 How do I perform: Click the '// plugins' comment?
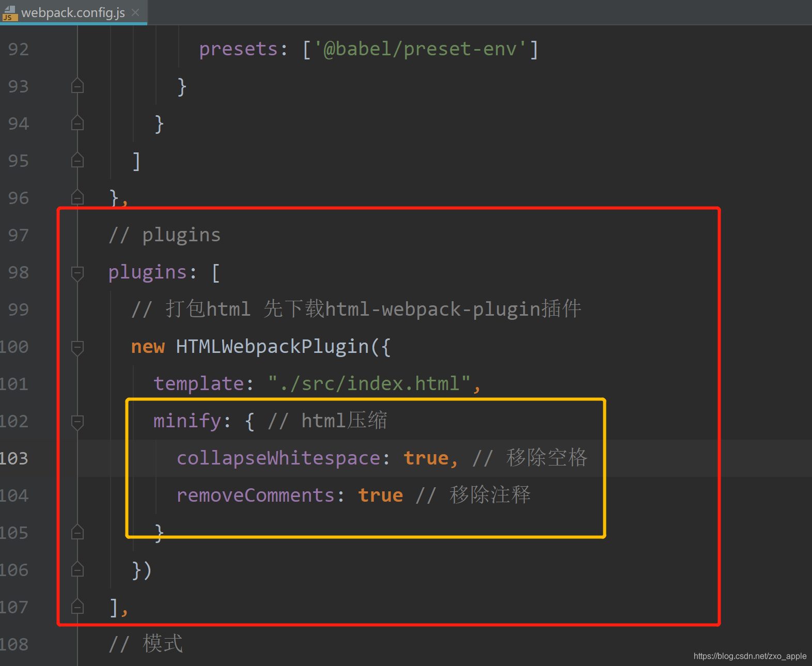pyautogui.click(x=165, y=235)
